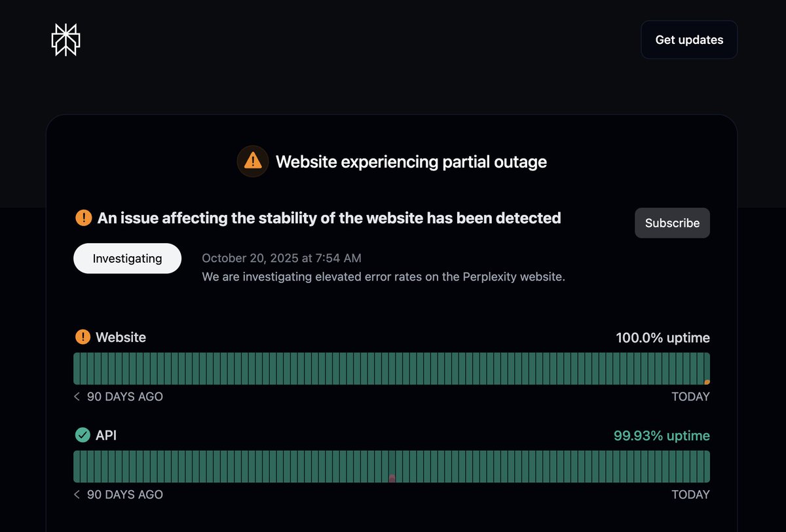Click the TODAY label under Website chart
The height and width of the screenshot is (532, 786).
tap(690, 396)
